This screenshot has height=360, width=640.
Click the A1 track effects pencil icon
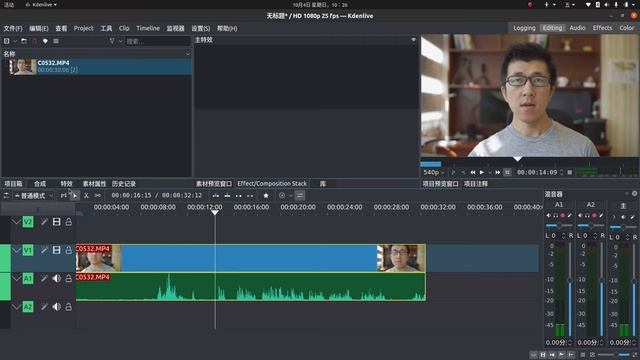click(44, 279)
